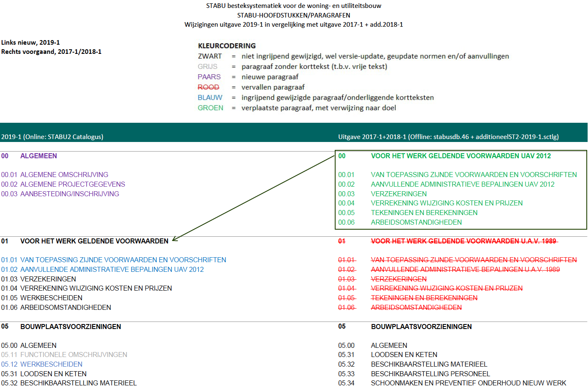The height and width of the screenshot is (390, 588).
Task: Select green 00.04 'VERREKENING WIJZIGING KOSTEN EN PRIJZEN'
Action: 447,203
